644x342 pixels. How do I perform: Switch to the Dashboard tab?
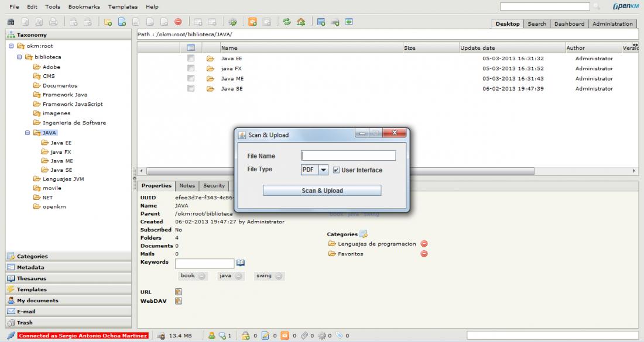pyautogui.click(x=569, y=24)
